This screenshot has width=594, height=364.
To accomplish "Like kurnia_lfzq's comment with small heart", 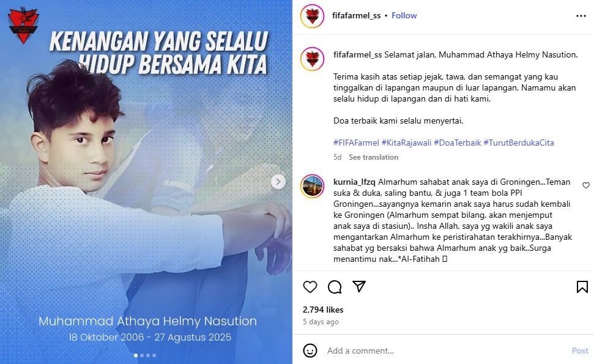I will [x=585, y=185].
